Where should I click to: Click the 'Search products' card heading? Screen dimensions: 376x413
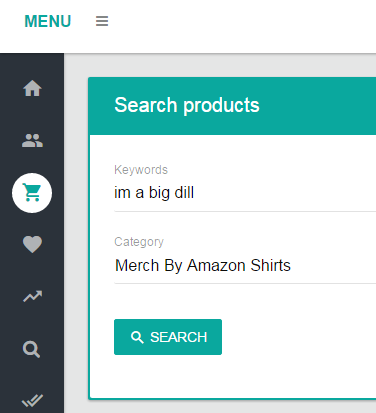[x=187, y=105]
